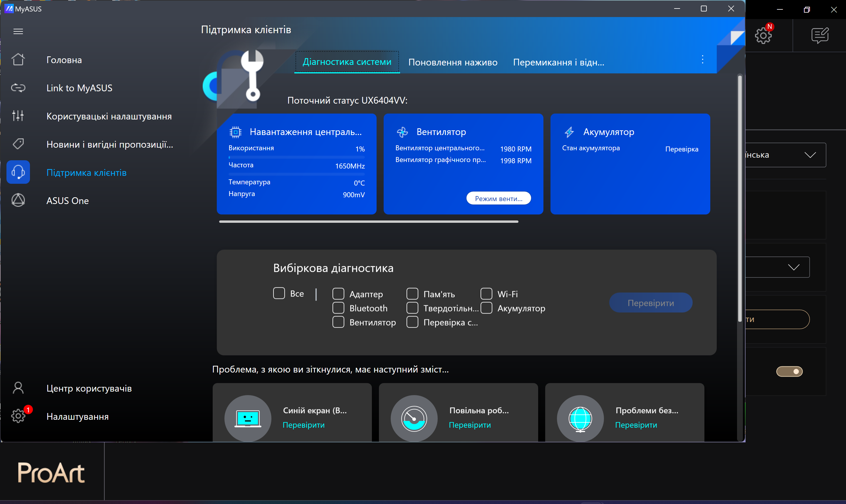Click the 'Режим венти...' fan mode button
This screenshot has height=504, width=846.
[498, 198]
